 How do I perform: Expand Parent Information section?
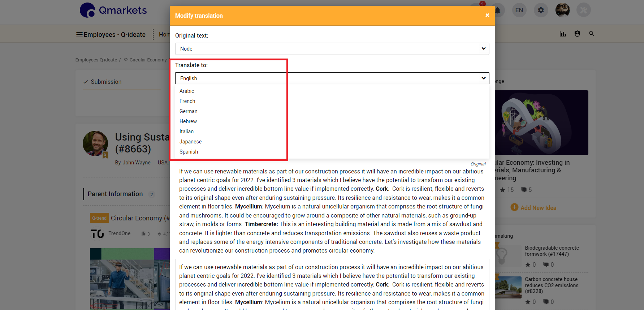(115, 194)
